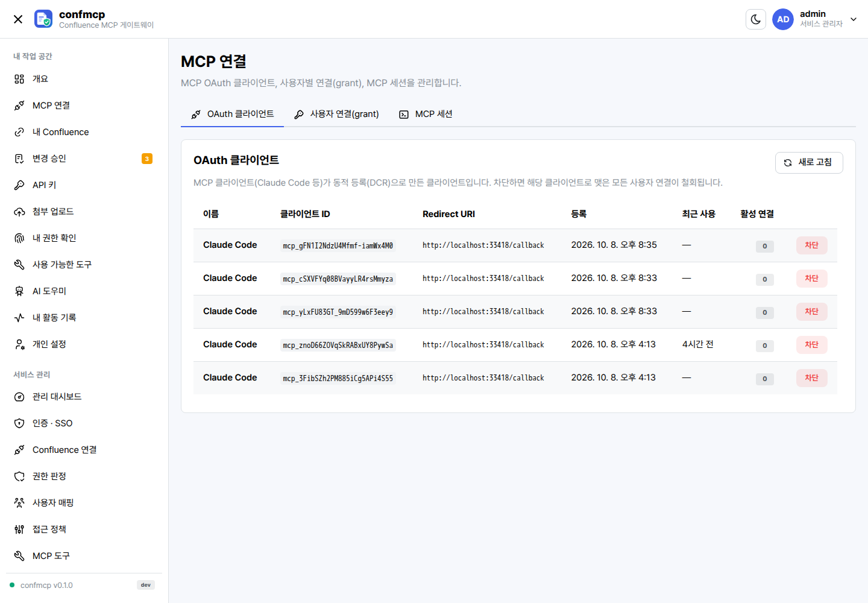This screenshot has width=868, height=603.
Task: Click the 권한 판정 icon in sidebar
Action: pyautogui.click(x=19, y=476)
